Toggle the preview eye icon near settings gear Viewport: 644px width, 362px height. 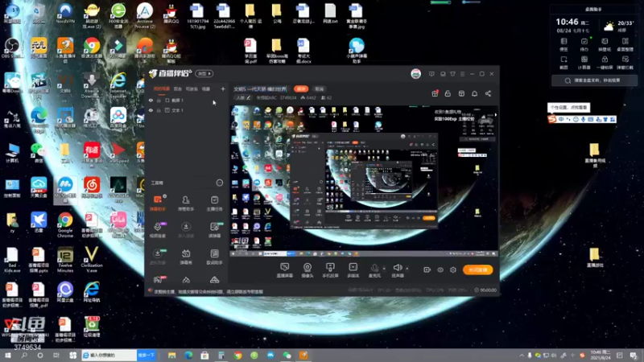(440, 269)
